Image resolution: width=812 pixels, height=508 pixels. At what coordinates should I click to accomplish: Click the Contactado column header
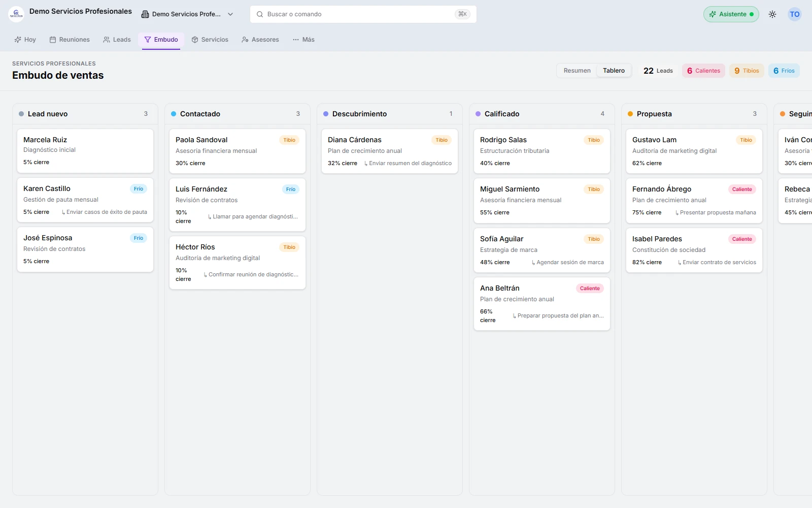pyautogui.click(x=238, y=114)
